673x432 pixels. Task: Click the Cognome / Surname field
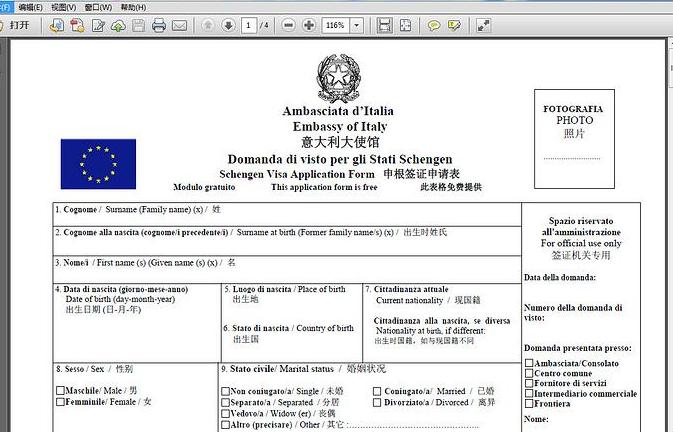coord(287,214)
